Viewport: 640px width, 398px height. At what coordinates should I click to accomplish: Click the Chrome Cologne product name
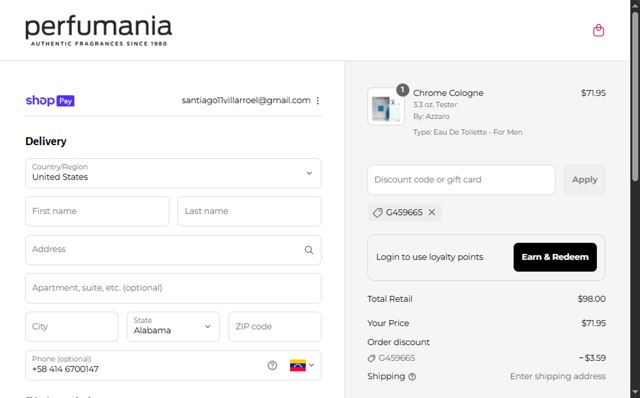point(448,93)
